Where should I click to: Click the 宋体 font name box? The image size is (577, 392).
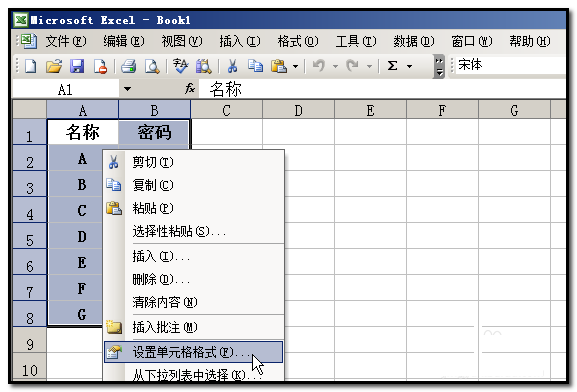510,65
